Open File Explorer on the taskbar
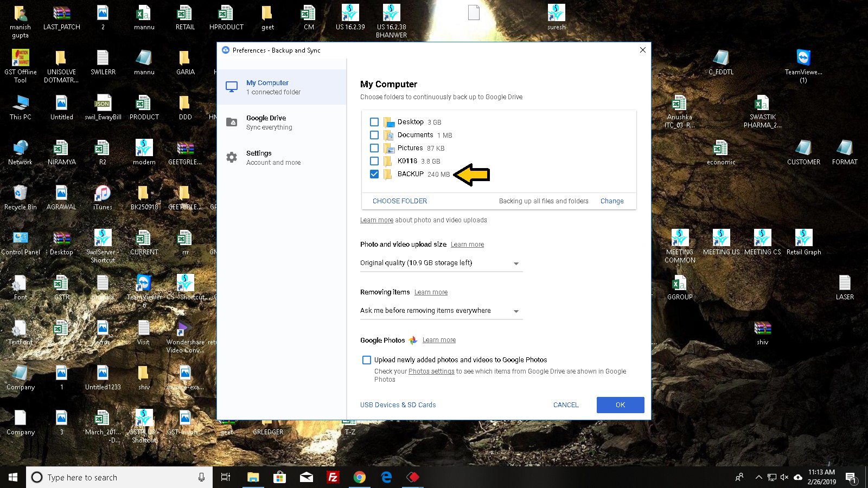Viewport: 868px width, 488px height. coord(253,477)
